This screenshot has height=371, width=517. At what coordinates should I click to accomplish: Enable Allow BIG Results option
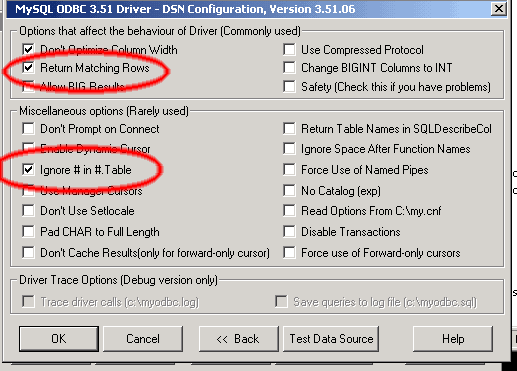28,86
